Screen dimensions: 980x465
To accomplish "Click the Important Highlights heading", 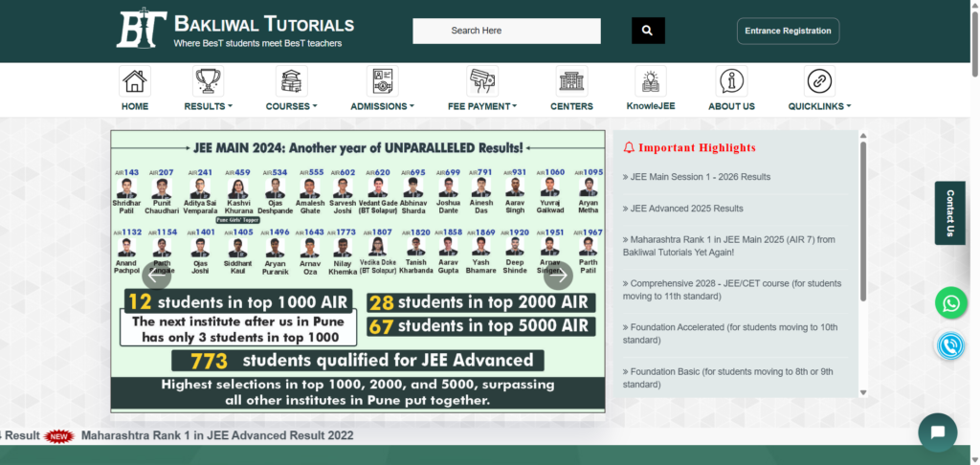I will pos(697,148).
